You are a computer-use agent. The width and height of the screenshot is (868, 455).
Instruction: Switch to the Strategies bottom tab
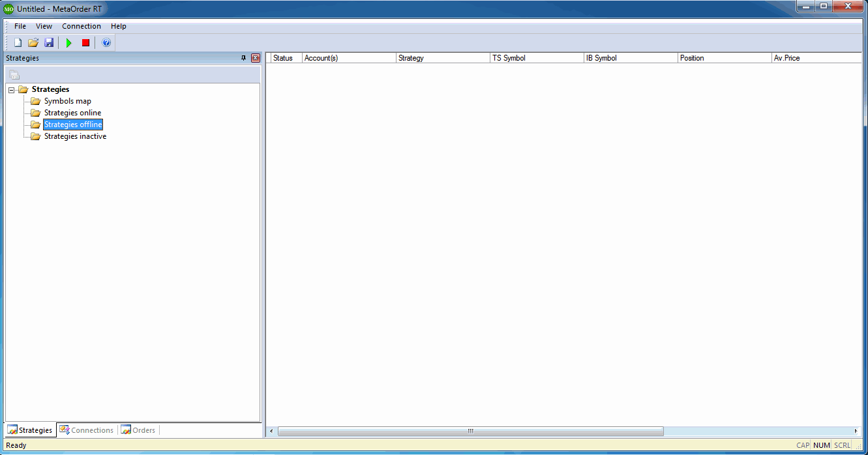pyautogui.click(x=30, y=430)
